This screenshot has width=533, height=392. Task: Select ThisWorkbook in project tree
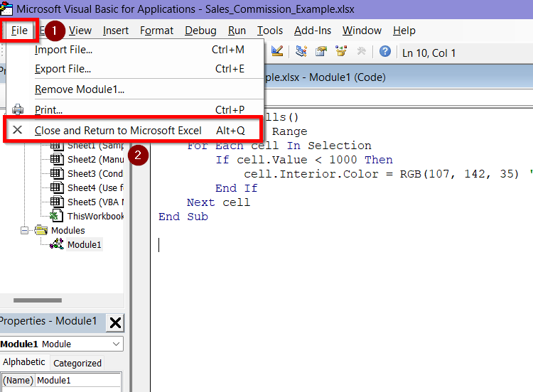tap(95, 217)
